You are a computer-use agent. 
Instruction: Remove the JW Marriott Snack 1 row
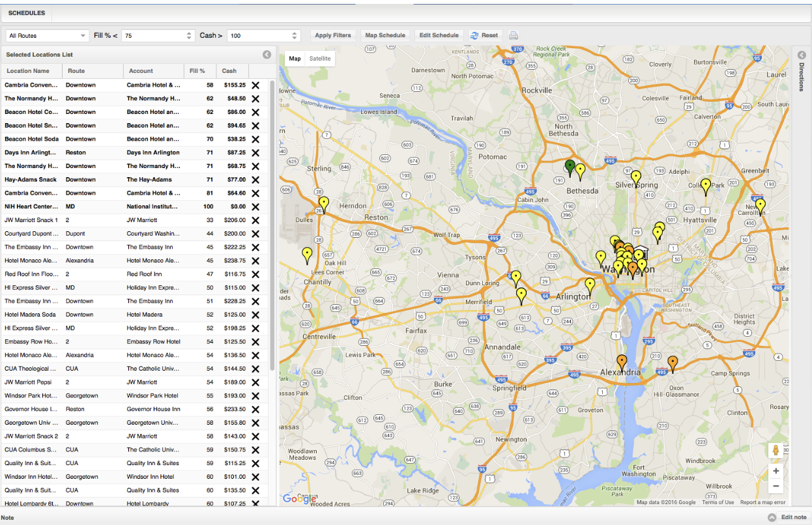(255, 220)
